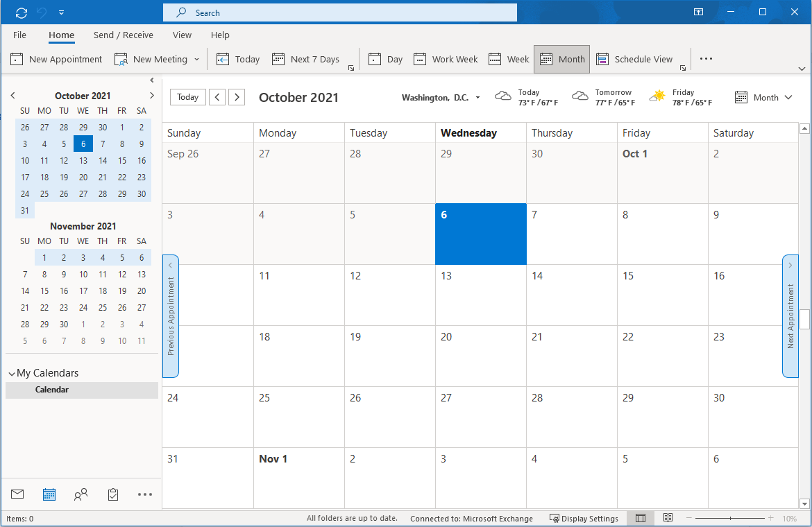Collapse My Calendars group
Image resolution: width=812 pixels, height=527 pixels.
pyautogui.click(x=11, y=373)
